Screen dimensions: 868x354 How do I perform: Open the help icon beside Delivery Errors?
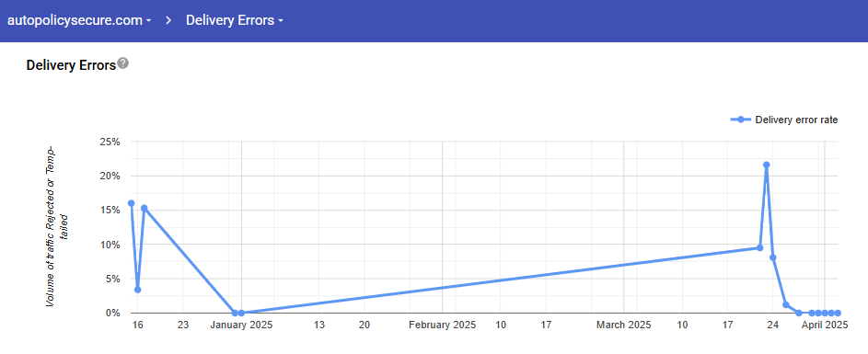123,63
